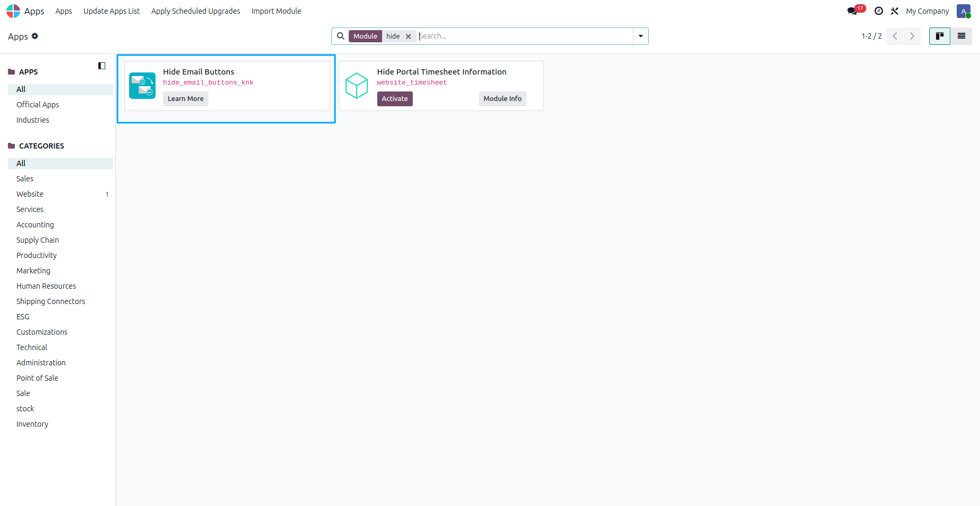980x506 pixels.
Task: Filter by Sale category
Action: (61, 393)
